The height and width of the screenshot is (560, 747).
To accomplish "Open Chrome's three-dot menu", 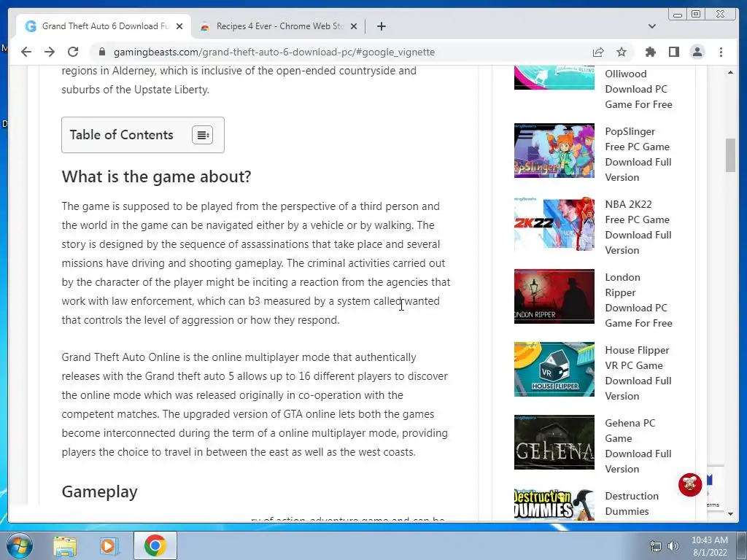I will 721,52.
